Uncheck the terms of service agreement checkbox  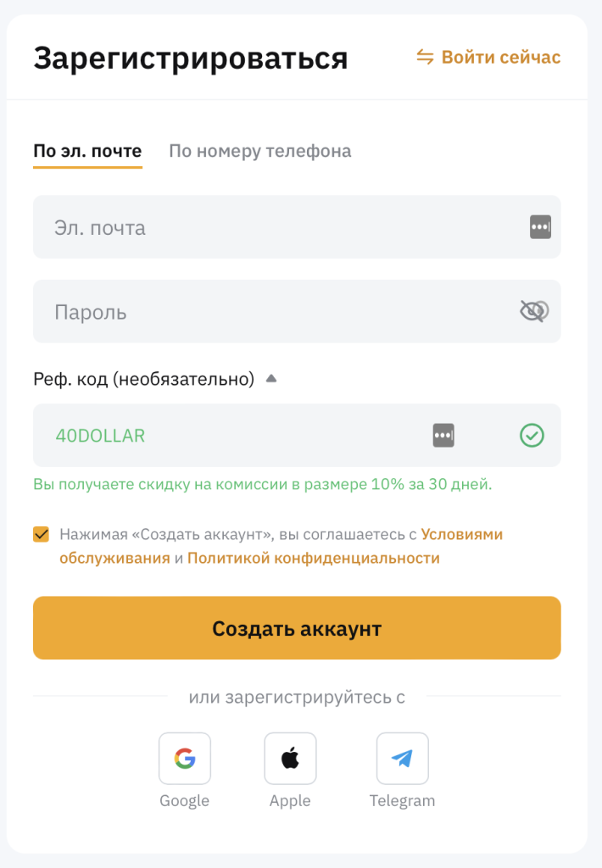(x=40, y=534)
